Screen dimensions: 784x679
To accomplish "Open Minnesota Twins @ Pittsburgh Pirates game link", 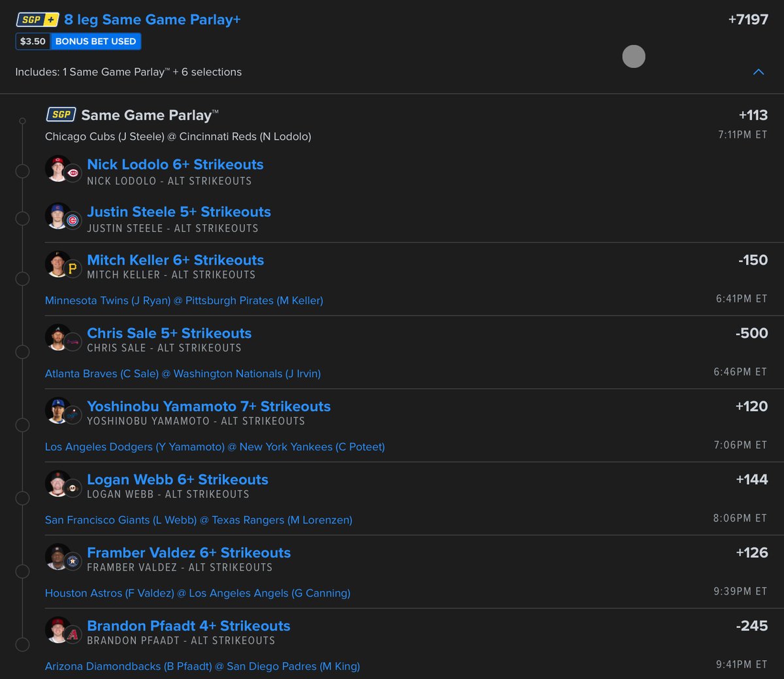I will click(x=184, y=301).
